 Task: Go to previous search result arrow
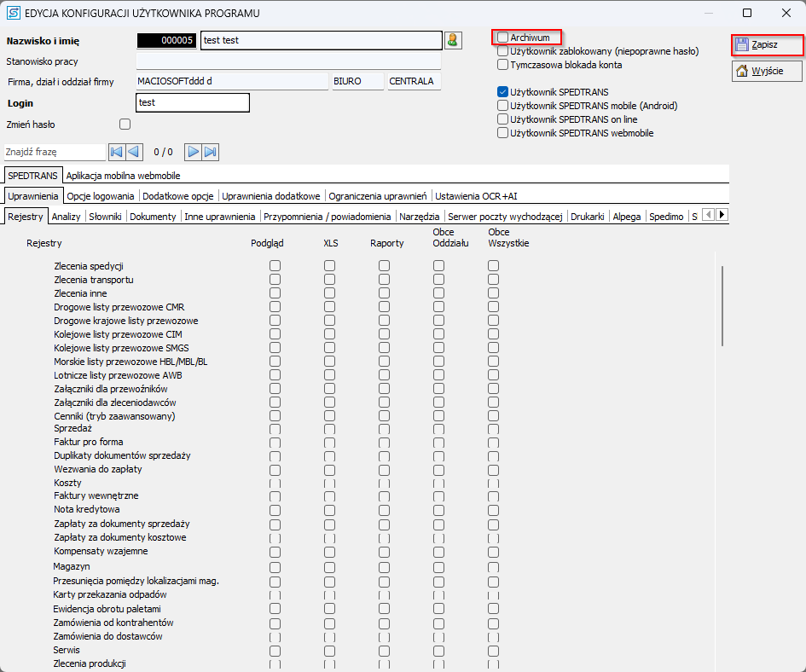coord(134,152)
